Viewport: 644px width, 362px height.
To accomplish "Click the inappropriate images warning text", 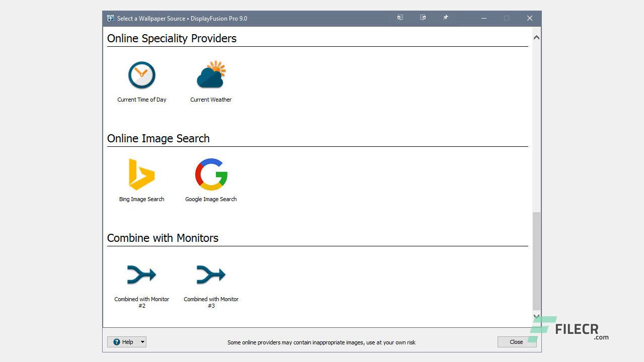I will 321,342.
